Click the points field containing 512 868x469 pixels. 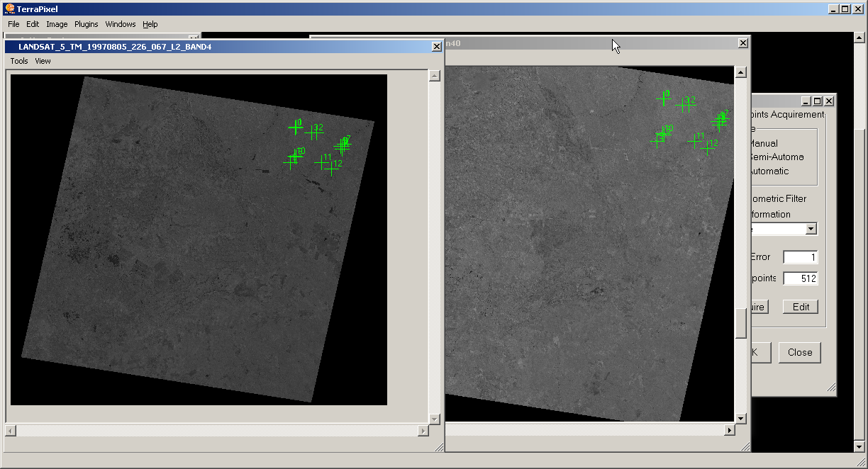pyautogui.click(x=800, y=278)
